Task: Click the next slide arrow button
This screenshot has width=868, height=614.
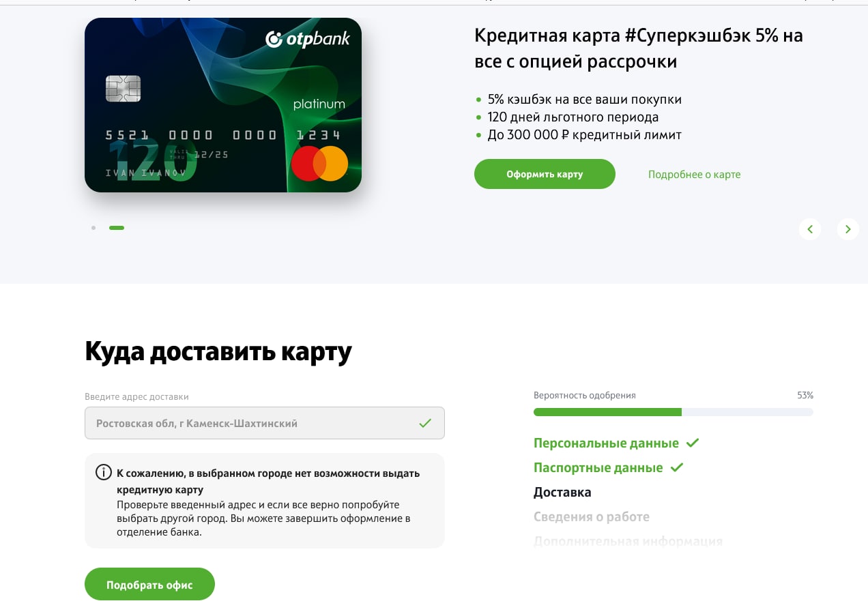Action: pos(848,229)
